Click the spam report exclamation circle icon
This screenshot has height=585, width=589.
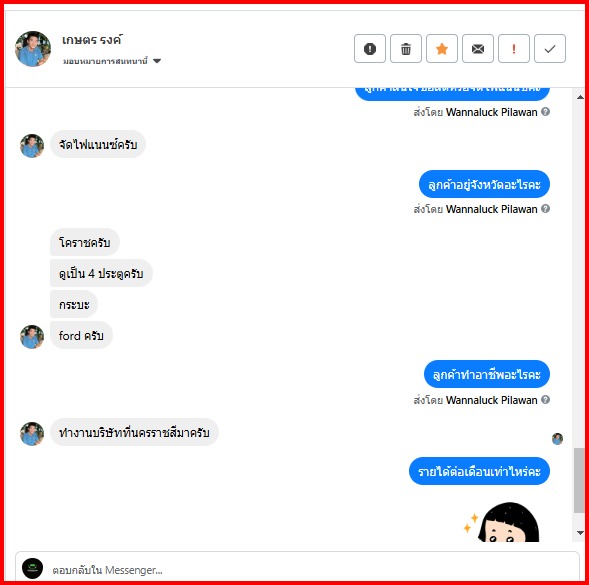click(x=370, y=49)
